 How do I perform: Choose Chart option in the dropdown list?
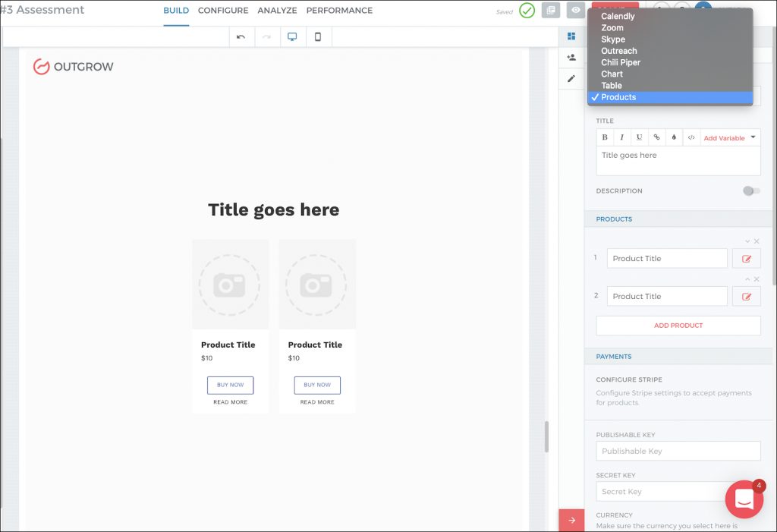click(612, 74)
